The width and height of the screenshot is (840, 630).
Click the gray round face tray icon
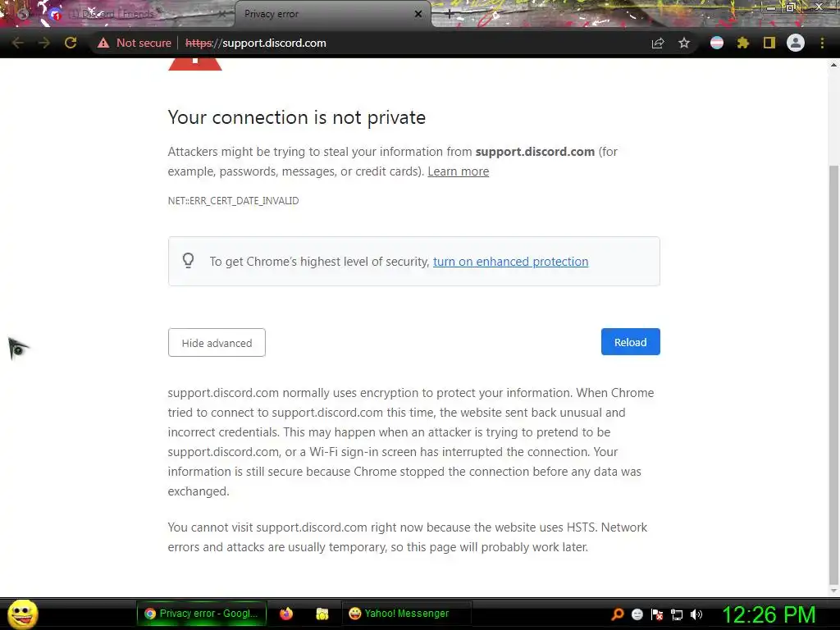coord(637,614)
